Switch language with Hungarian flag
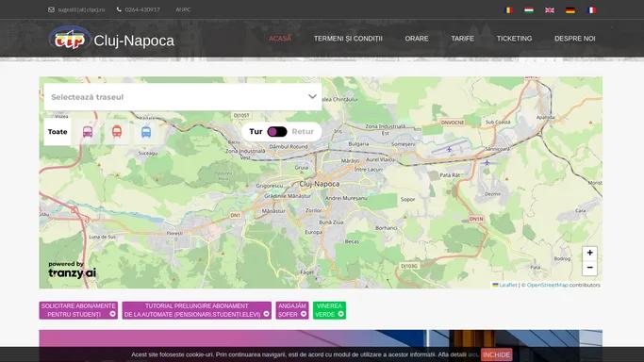The width and height of the screenshot is (644, 362). pyautogui.click(x=529, y=9)
